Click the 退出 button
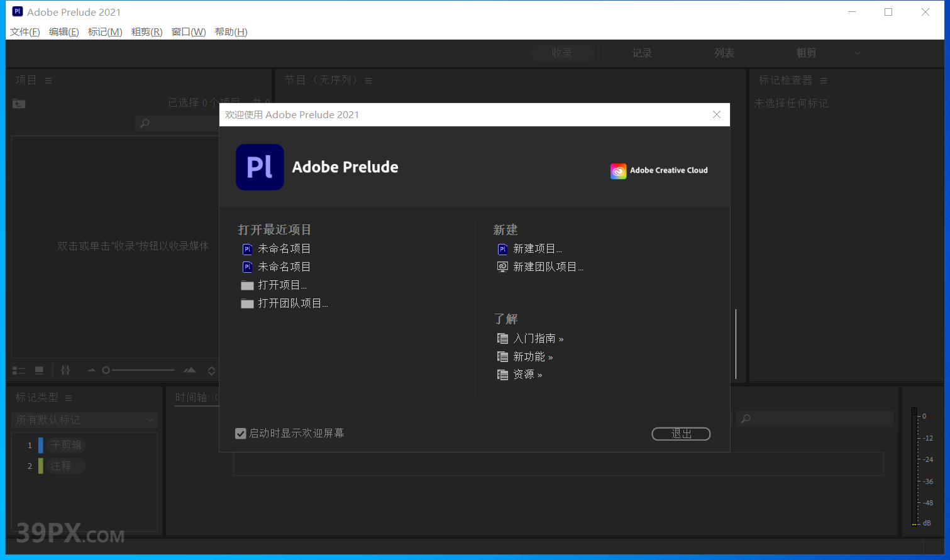Image resolution: width=950 pixels, height=560 pixels. (681, 434)
